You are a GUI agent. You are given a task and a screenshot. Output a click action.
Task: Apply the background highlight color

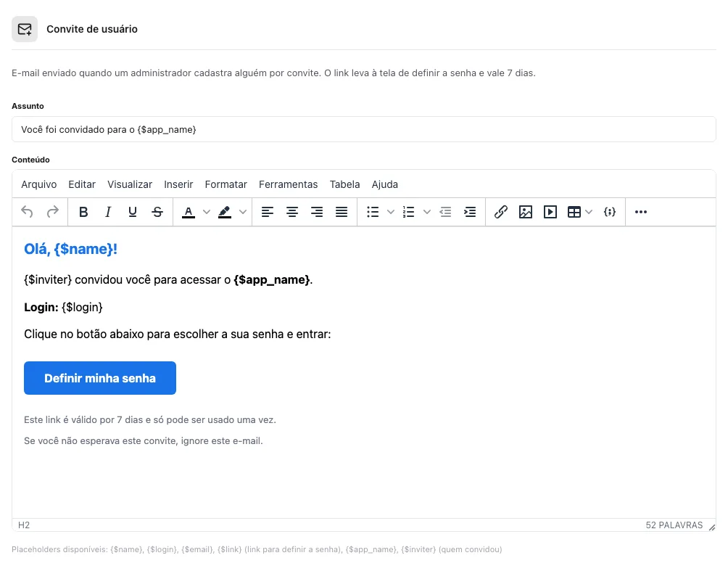point(225,212)
